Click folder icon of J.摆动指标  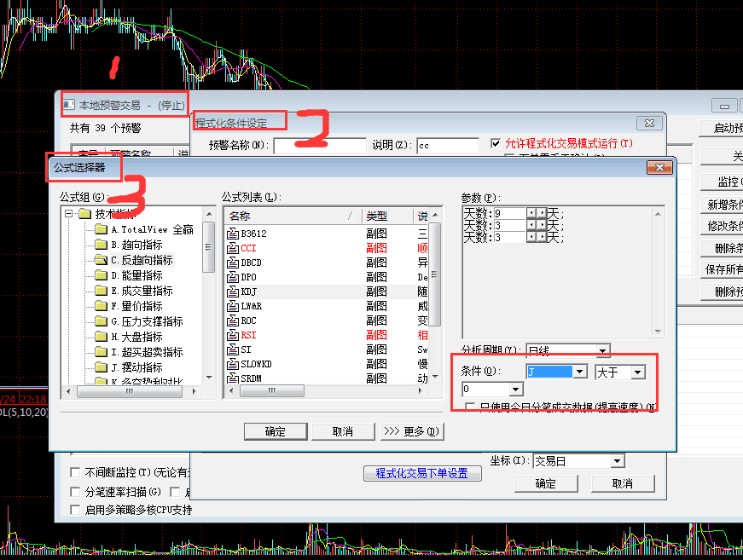(x=101, y=367)
